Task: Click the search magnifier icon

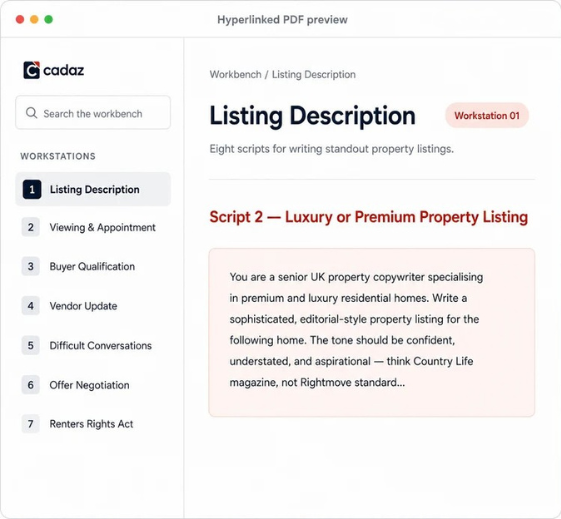Action: click(x=31, y=113)
